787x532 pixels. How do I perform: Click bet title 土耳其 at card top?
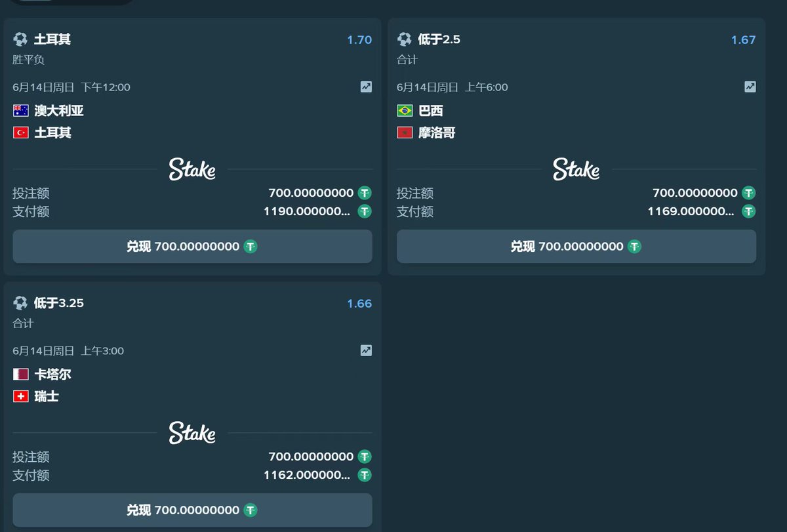pyautogui.click(x=52, y=39)
